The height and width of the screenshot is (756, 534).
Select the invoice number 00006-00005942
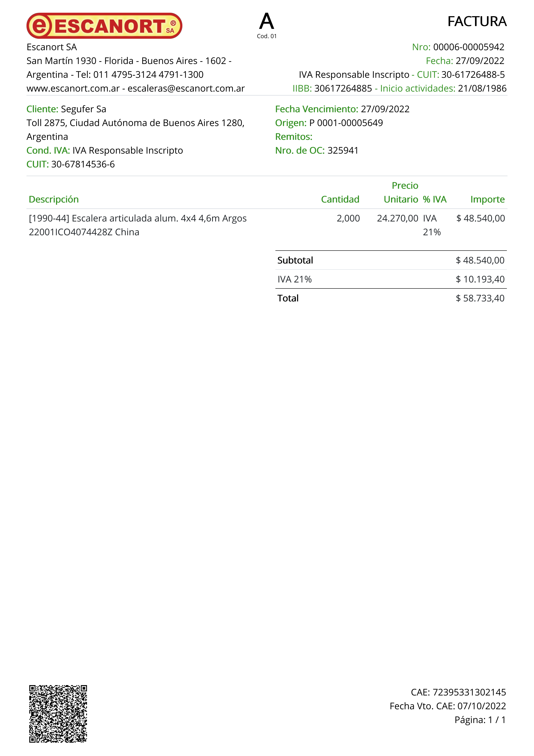coord(469,47)
